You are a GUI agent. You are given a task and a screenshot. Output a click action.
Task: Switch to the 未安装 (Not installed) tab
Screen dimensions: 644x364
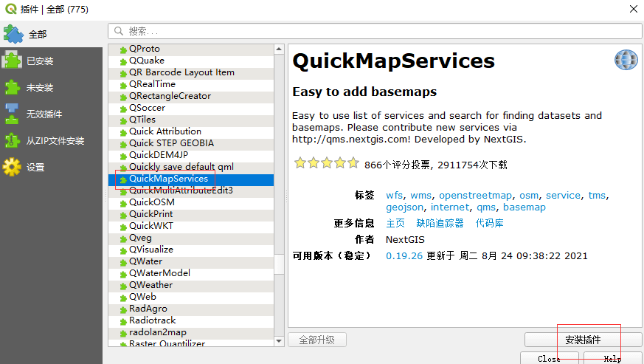tap(51, 88)
